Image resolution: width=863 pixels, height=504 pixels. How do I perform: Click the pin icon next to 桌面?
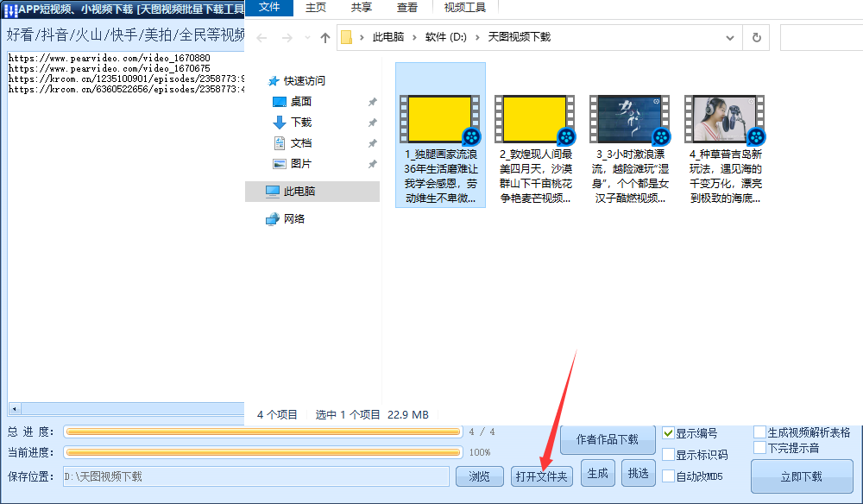tap(373, 102)
